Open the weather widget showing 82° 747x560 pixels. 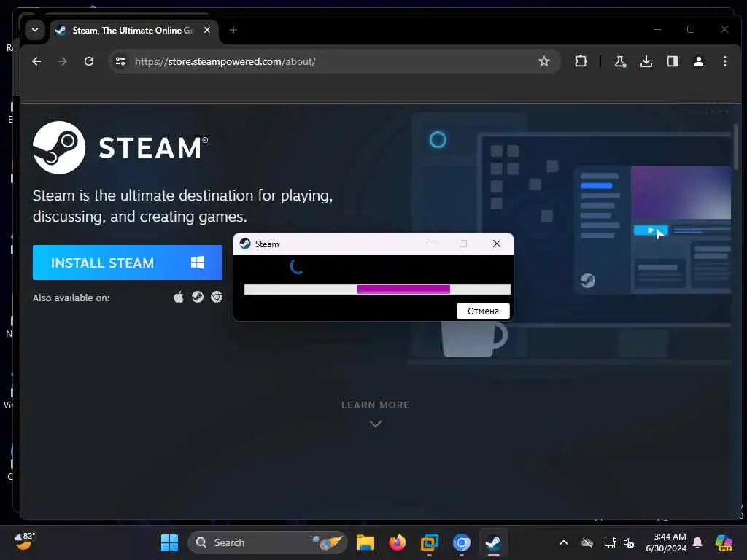[25, 542]
